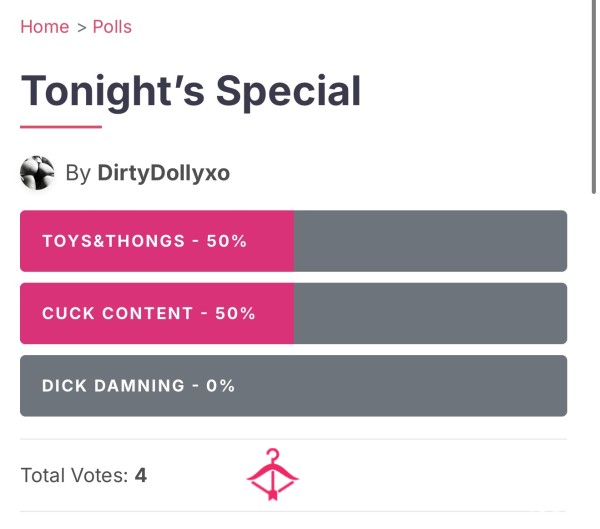
Task: Open the DirtyDollyxo profile avatar
Action: click(37, 173)
